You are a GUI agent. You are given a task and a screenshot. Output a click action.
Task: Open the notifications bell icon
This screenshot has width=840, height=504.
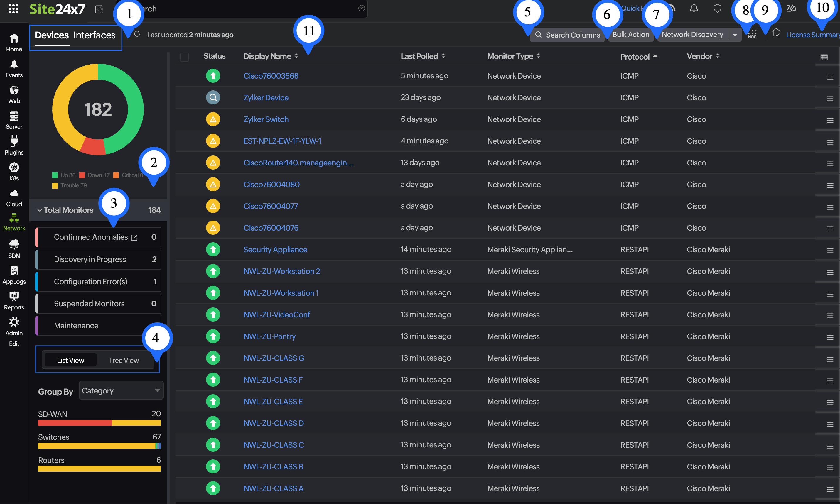[694, 9]
